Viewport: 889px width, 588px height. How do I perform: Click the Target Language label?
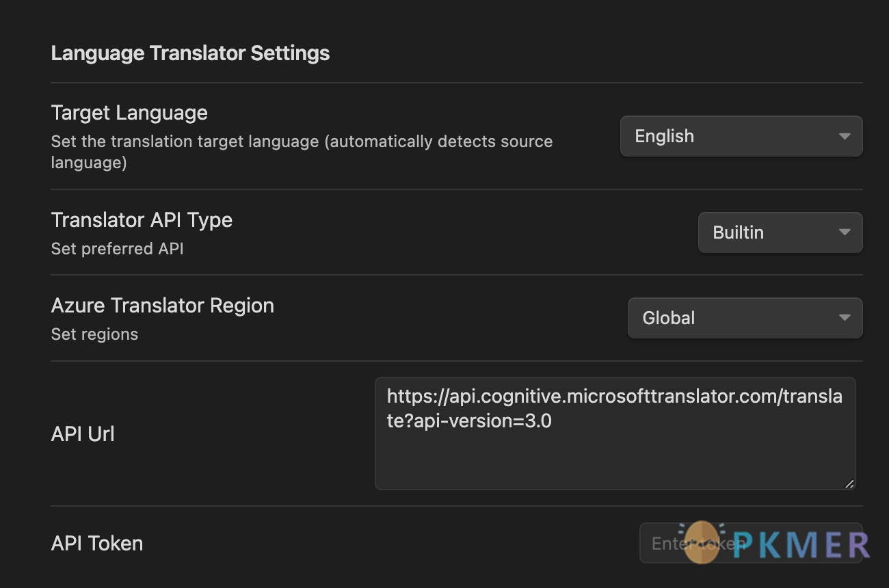tap(129, 112)
